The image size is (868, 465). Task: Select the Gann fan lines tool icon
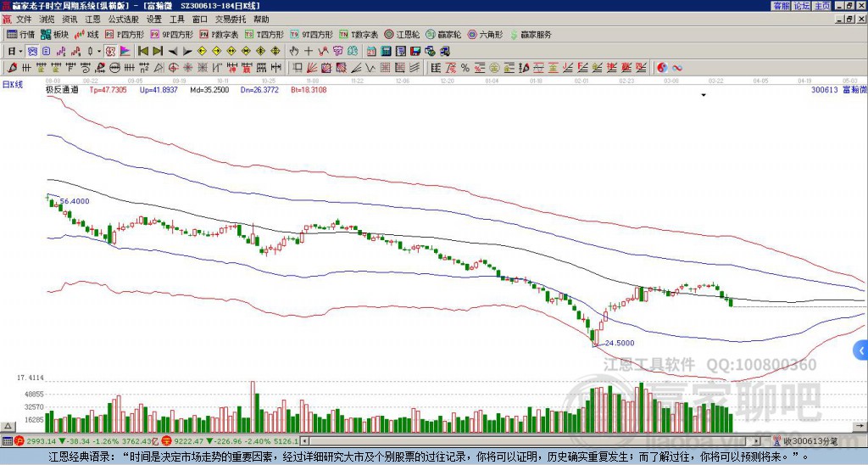(x=311, y=68)
